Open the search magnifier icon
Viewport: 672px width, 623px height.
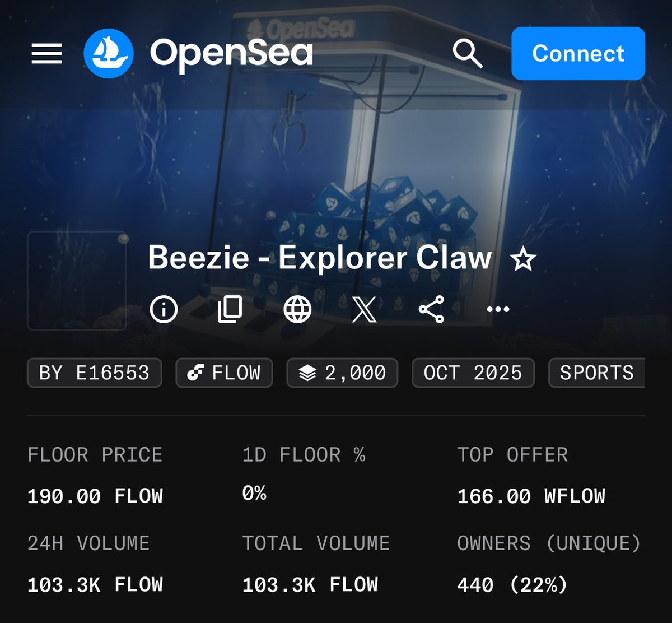click(x=467, y=54)
